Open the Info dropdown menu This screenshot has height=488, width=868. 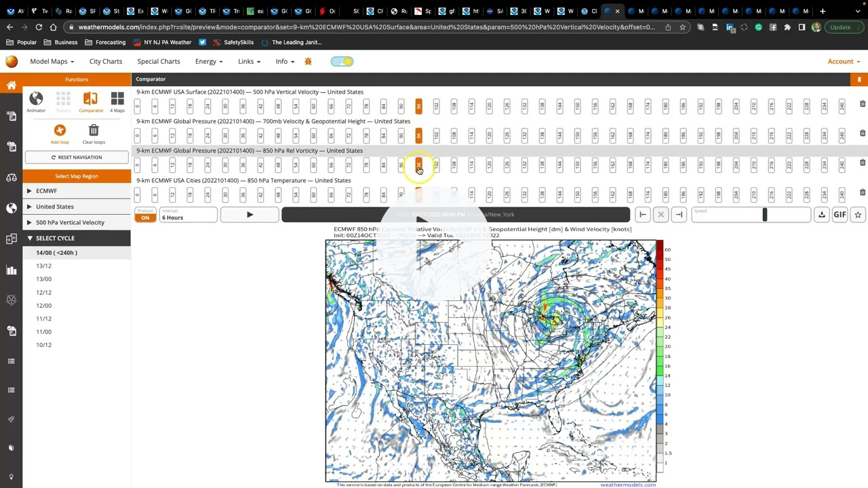click(285, 61)
